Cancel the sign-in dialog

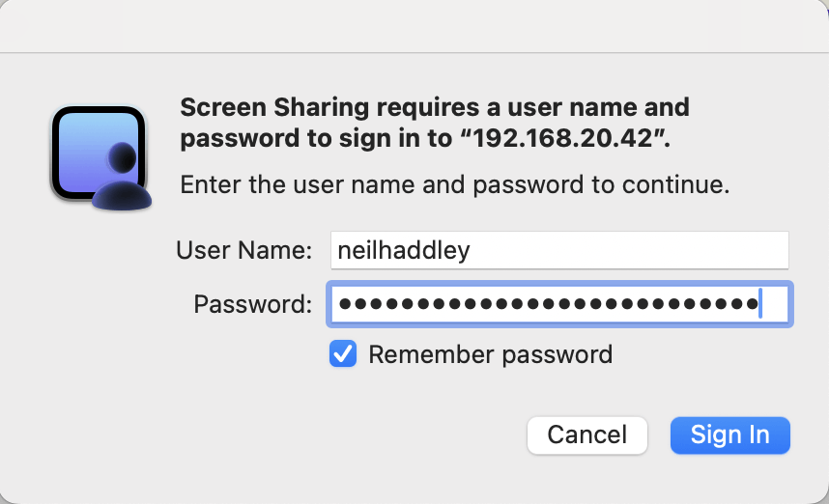(x=586, y=434)
